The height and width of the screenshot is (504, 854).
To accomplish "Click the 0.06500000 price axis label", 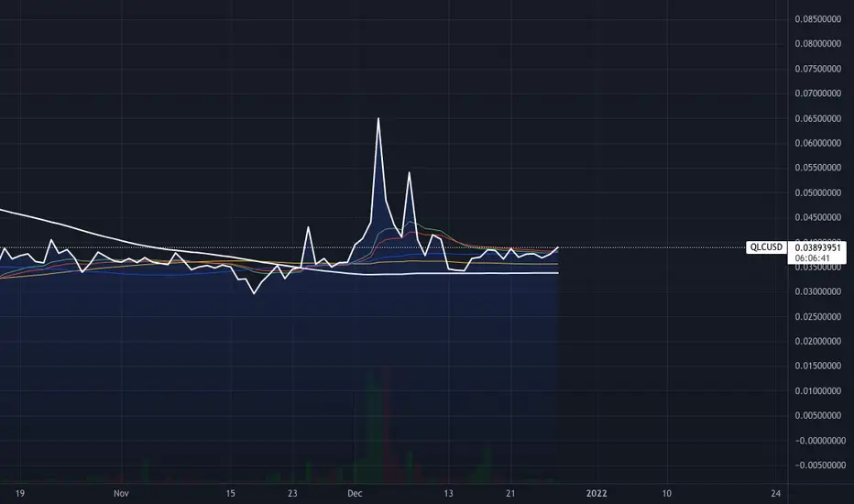I will point(818,118).
